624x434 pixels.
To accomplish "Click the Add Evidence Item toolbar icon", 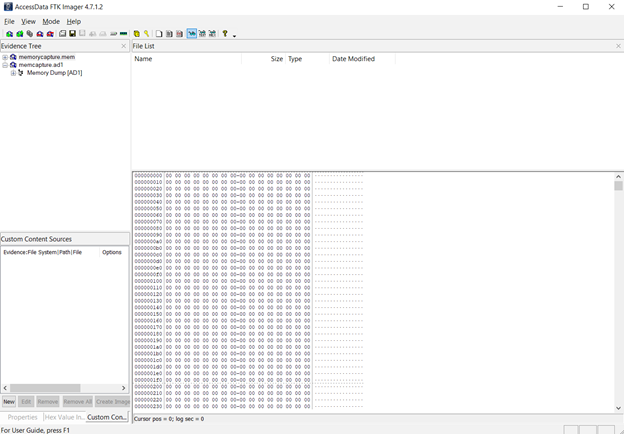I will 10,34.
